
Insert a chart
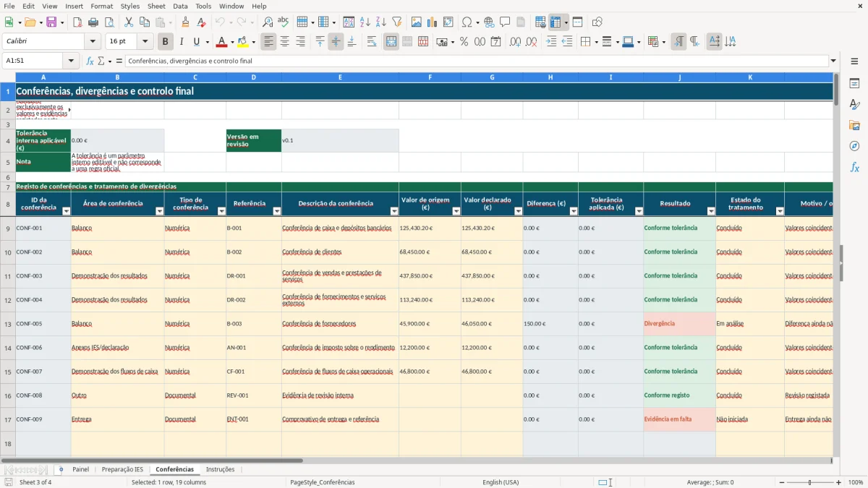point(433,22)
